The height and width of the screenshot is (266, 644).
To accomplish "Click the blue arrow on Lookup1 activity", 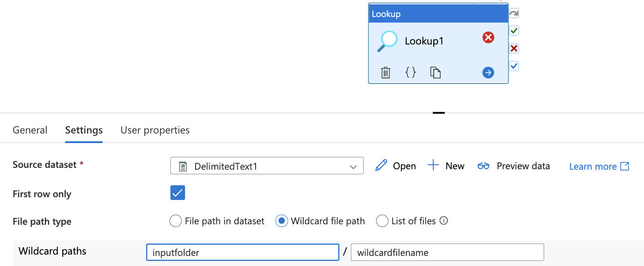I will pos(488,72).
